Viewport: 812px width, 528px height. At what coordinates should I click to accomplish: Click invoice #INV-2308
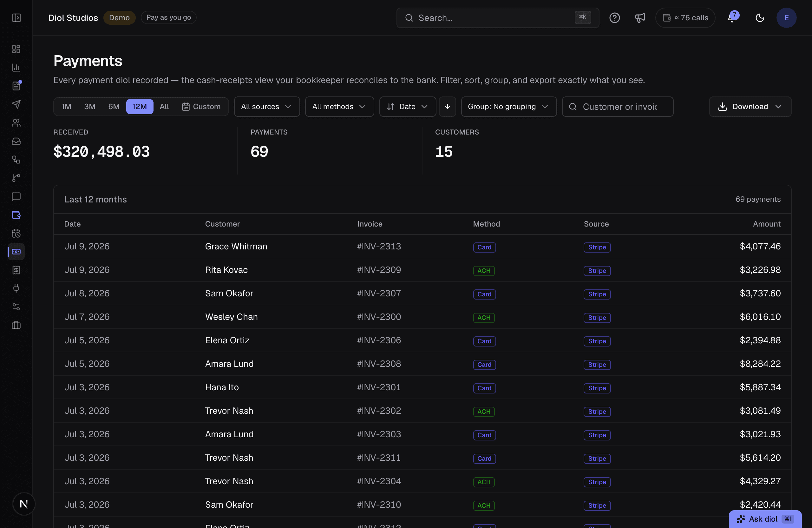pos(379,364)
